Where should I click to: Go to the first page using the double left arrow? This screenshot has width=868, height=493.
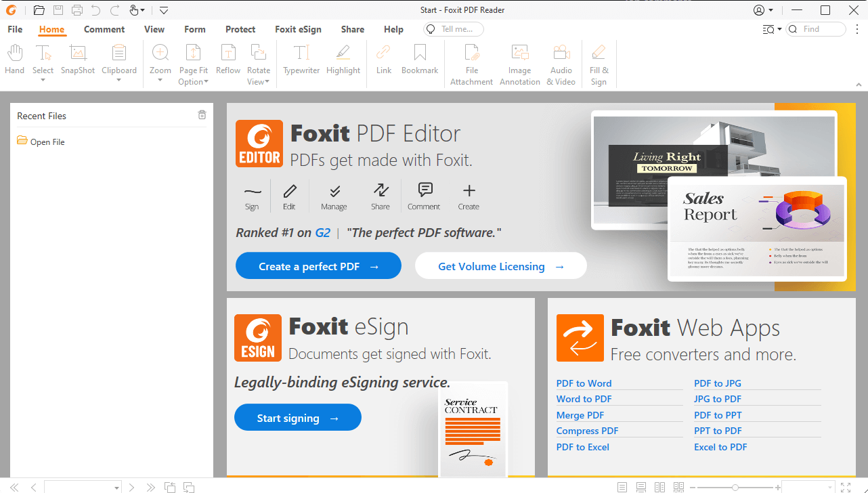[x=14, y=488]
